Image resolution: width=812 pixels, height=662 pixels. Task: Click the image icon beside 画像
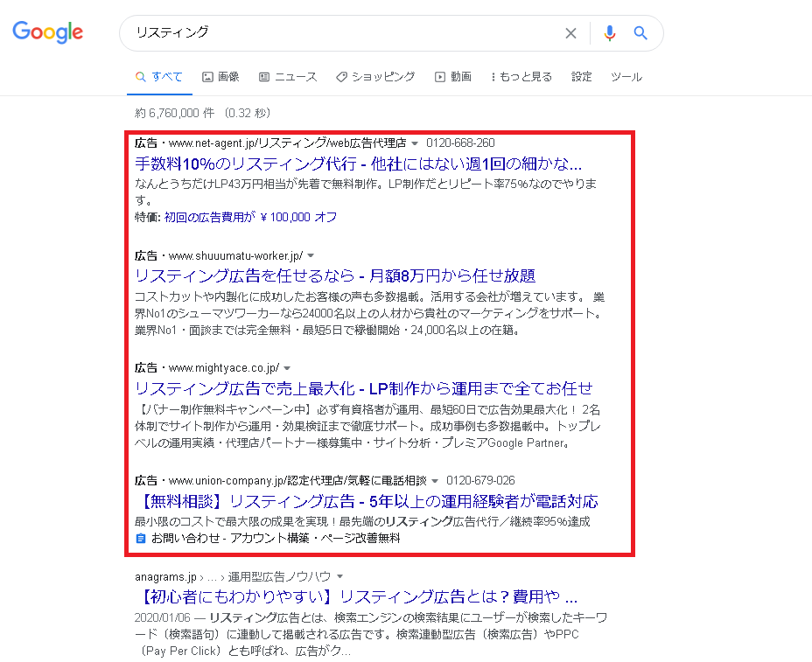(x=207, y=77)
